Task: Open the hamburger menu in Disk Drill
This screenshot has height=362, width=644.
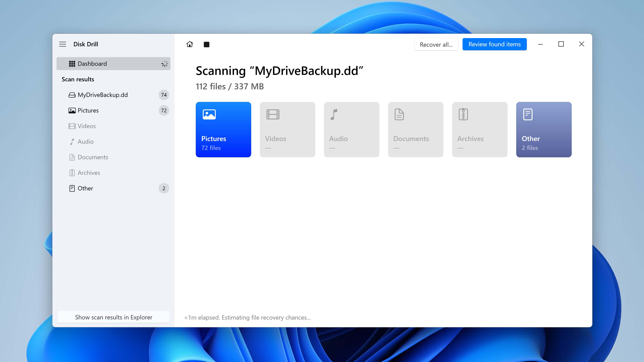Action: point(63,44)
